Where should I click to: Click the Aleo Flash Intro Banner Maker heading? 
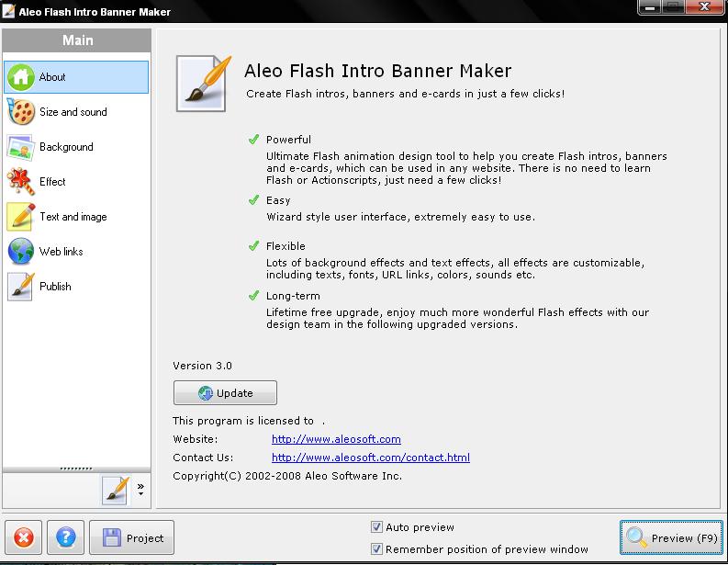coord(378,71)
